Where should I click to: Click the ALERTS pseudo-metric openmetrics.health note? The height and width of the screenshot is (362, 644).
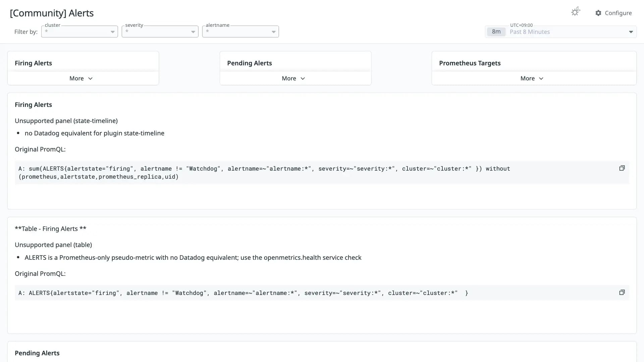click(x=193, y=257)
